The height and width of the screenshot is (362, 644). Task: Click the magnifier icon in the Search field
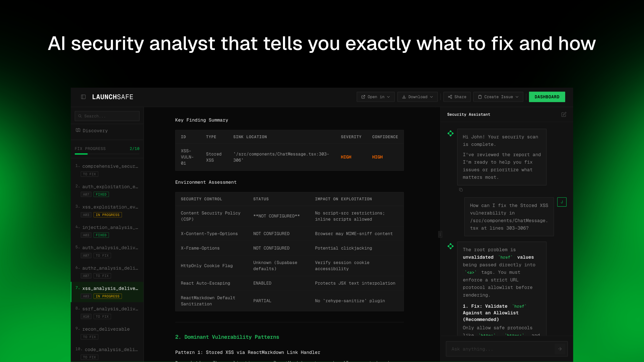pos(80,116)
